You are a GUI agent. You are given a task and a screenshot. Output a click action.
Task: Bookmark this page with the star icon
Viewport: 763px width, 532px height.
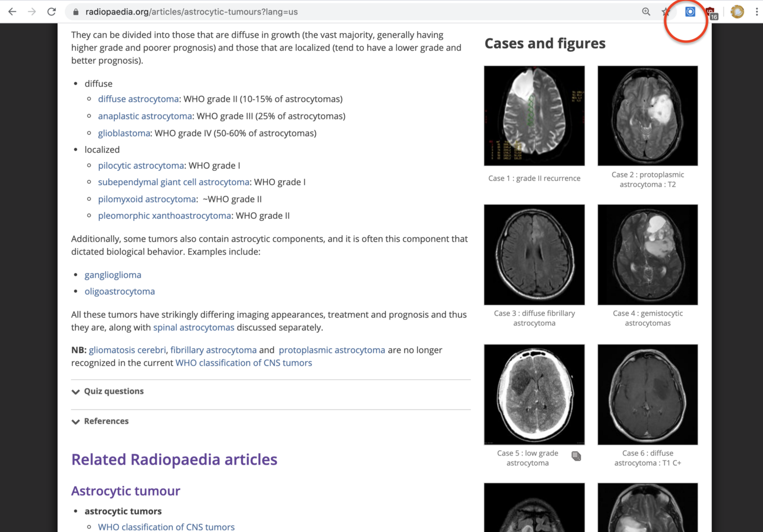click(x=666, y=12)
